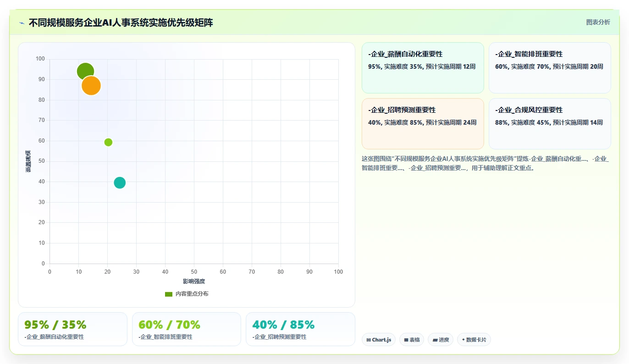Click the 进度 tag icon
The image size is (629, 364).
pyautogui.click(x=435, y=340)
